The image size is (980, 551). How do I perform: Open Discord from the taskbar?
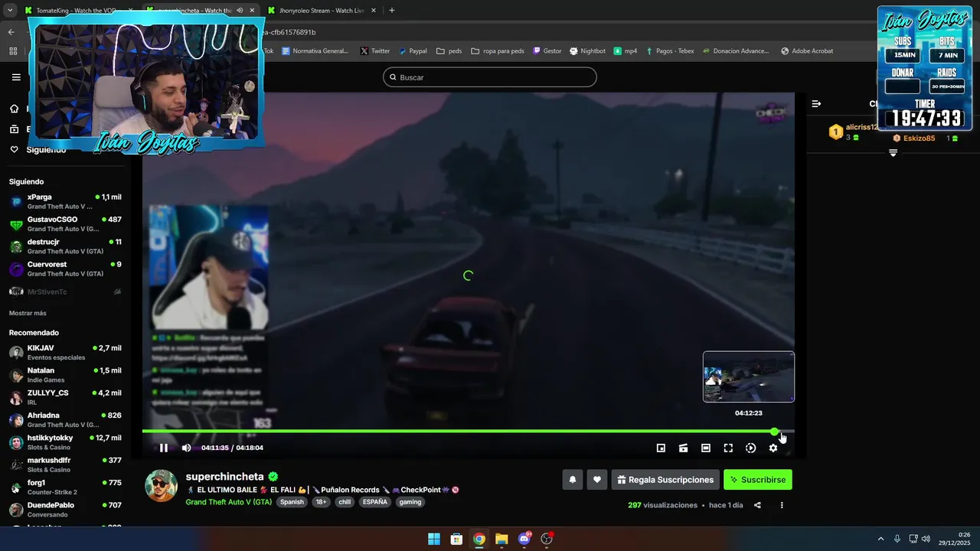click(x=524, y=539)
